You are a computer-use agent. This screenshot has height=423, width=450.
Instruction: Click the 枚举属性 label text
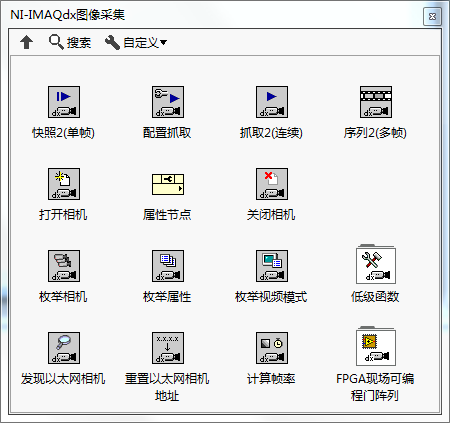(167, 296)
